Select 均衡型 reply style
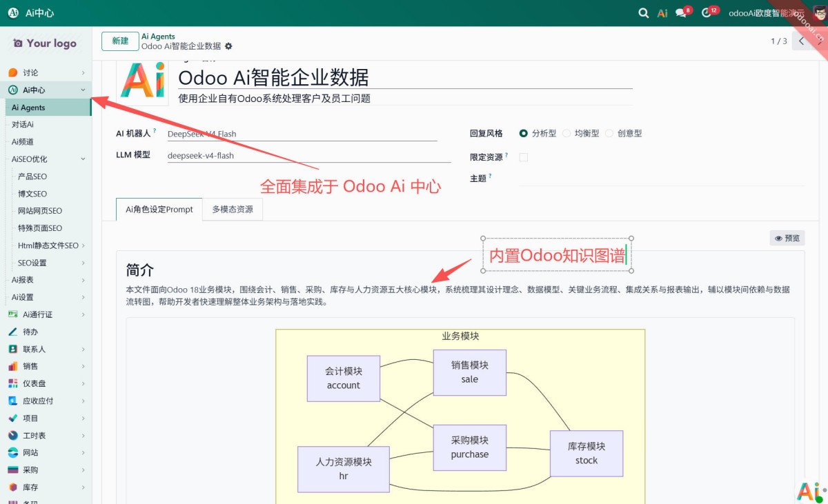828x504 pixels. pos(566,133)
